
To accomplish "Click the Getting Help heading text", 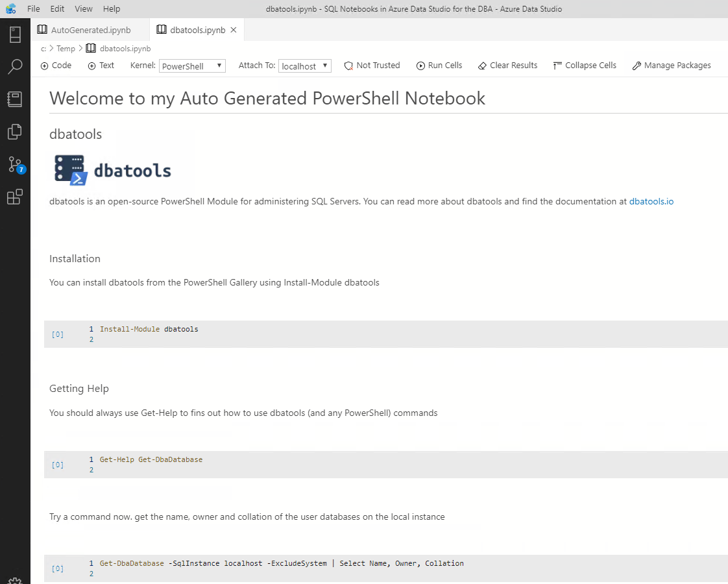I will 79,389.
